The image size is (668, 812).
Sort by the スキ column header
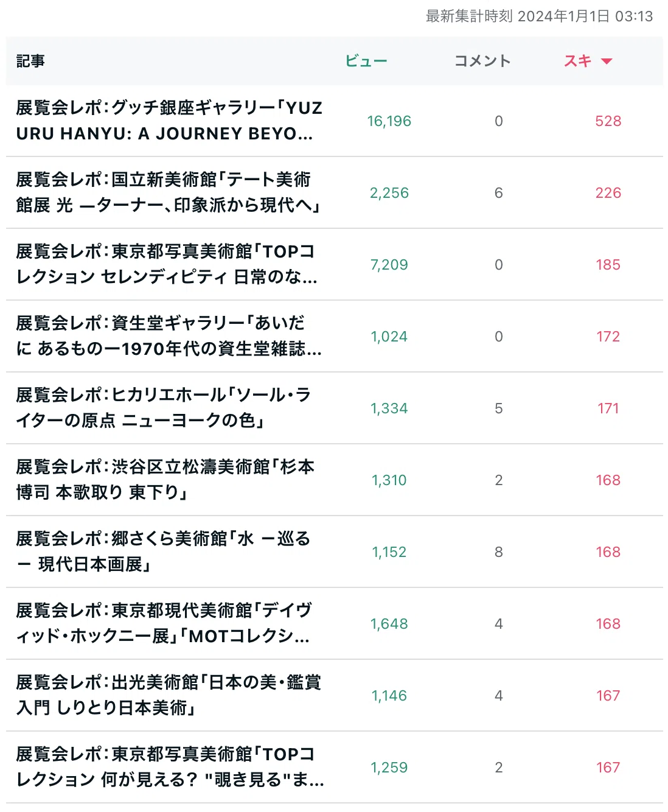pos(578,61)
